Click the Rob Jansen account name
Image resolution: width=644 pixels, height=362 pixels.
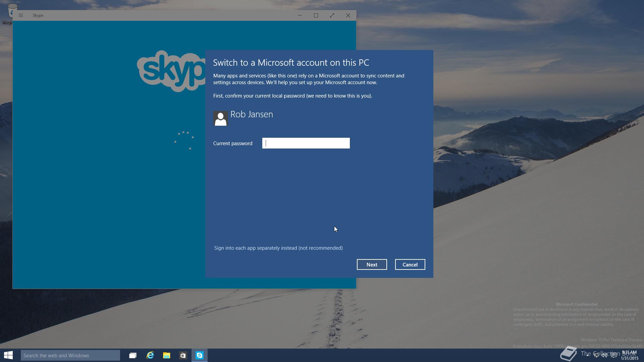click(x=252, y=114)
